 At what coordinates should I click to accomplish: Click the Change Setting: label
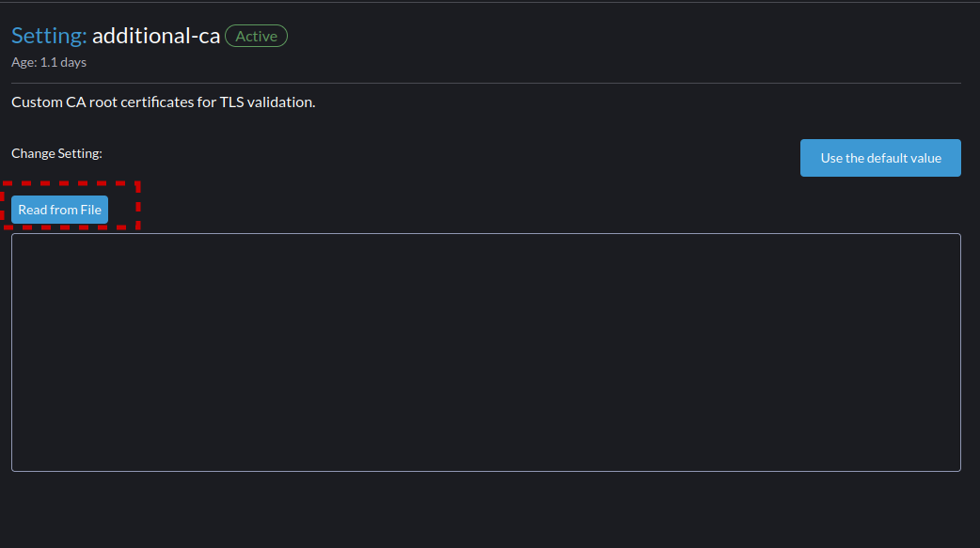pos(56,153)
